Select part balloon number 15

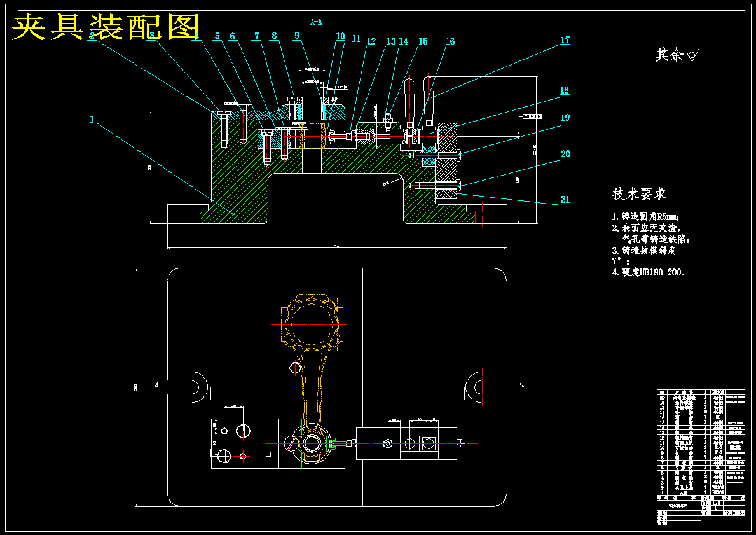click(x=423, y=41)
